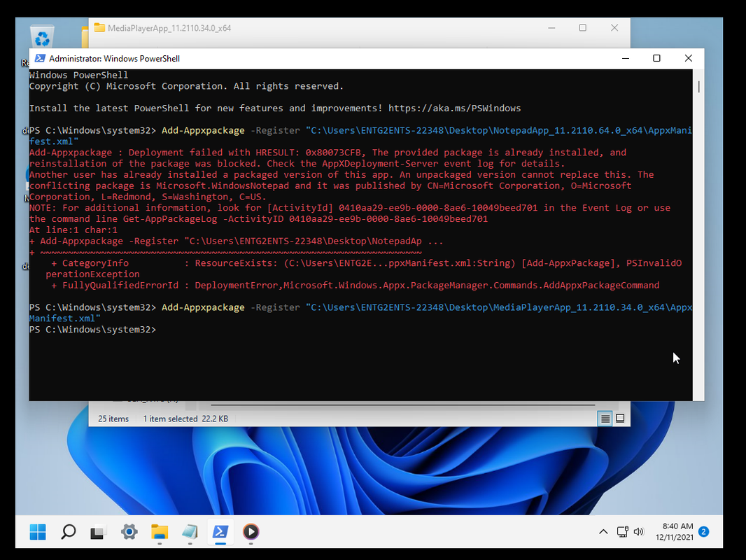Maximize the MediaPlayerApp Explorer window
This screenshot has height=560, width=746.
pyautogui.click(x=582, y=28)
